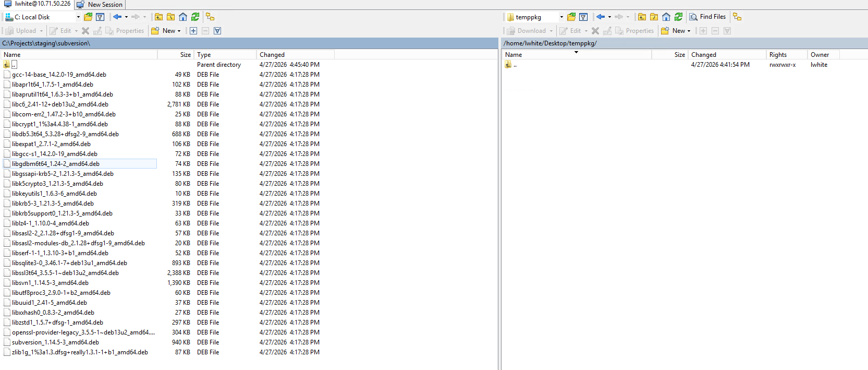Go to local root directory icon
This screenshot has height=370, width=868.
click(170, 17)
